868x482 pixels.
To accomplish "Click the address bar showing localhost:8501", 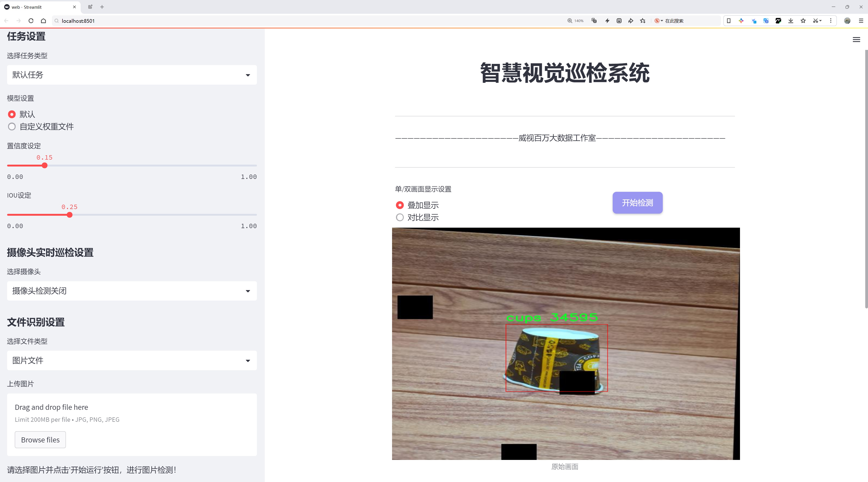I will pyautogui.click(x=303, y=21).
